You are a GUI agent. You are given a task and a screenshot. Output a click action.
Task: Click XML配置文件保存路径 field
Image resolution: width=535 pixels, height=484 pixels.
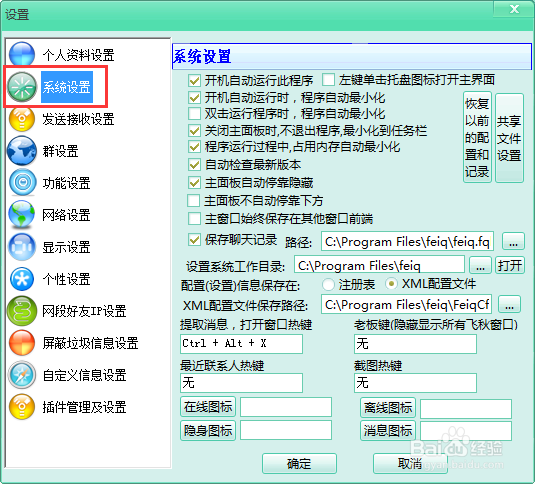coord(406,304)
